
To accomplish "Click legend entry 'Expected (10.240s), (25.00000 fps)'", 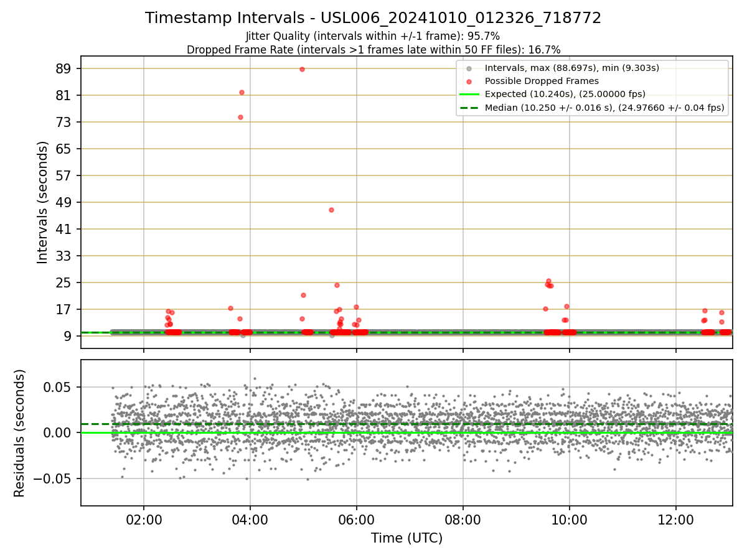I will [x=565, y=95].
